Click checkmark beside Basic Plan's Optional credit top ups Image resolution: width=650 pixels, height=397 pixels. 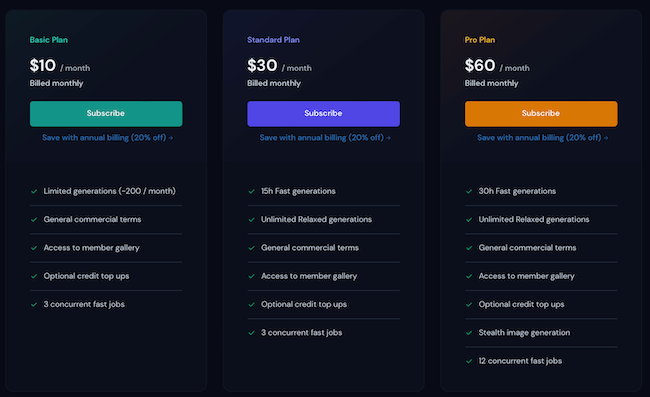point(34,276)
